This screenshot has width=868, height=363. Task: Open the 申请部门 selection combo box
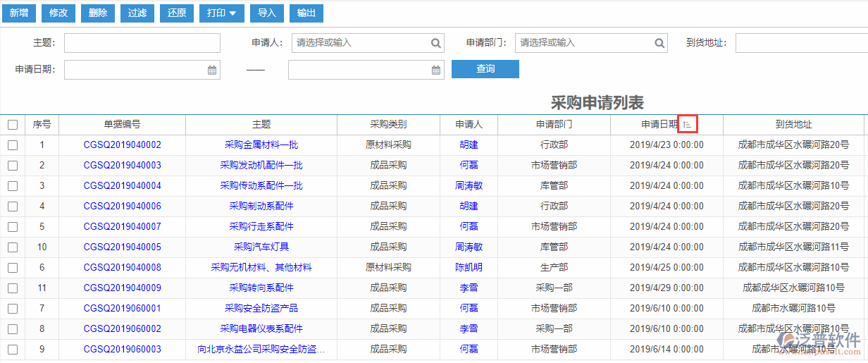coord(591,43)
